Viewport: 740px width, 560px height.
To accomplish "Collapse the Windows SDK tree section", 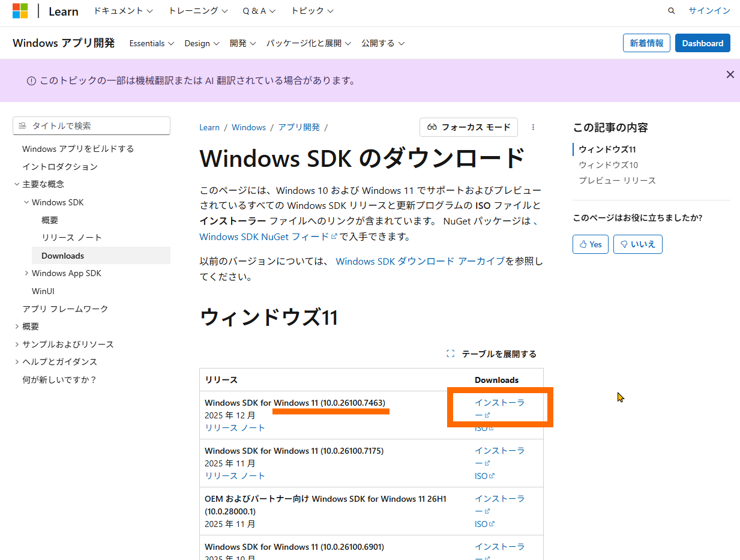I will coord(26,202).
